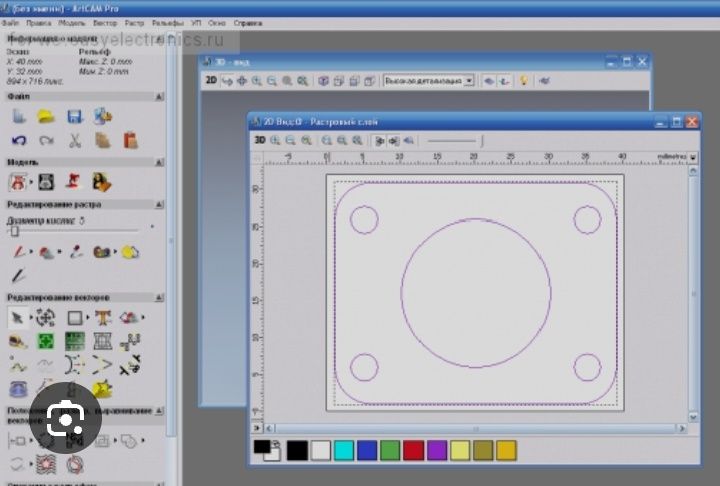This screenshot has height=486, width=720.
Task: Click the Open folder icon in the File panel
Action: click(46, 117)
